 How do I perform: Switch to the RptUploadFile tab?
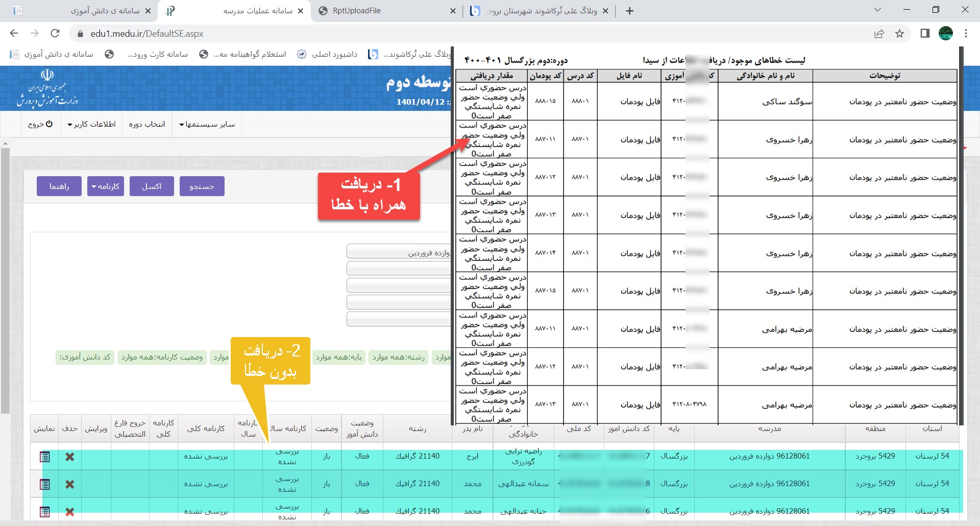[x=387, y=11]
